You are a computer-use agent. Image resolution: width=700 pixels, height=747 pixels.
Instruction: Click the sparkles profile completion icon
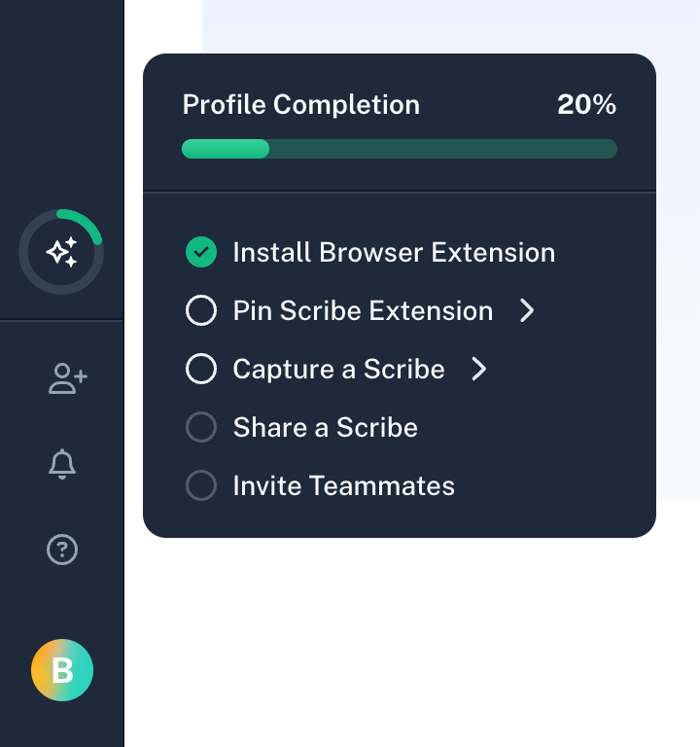pos(61,253)
